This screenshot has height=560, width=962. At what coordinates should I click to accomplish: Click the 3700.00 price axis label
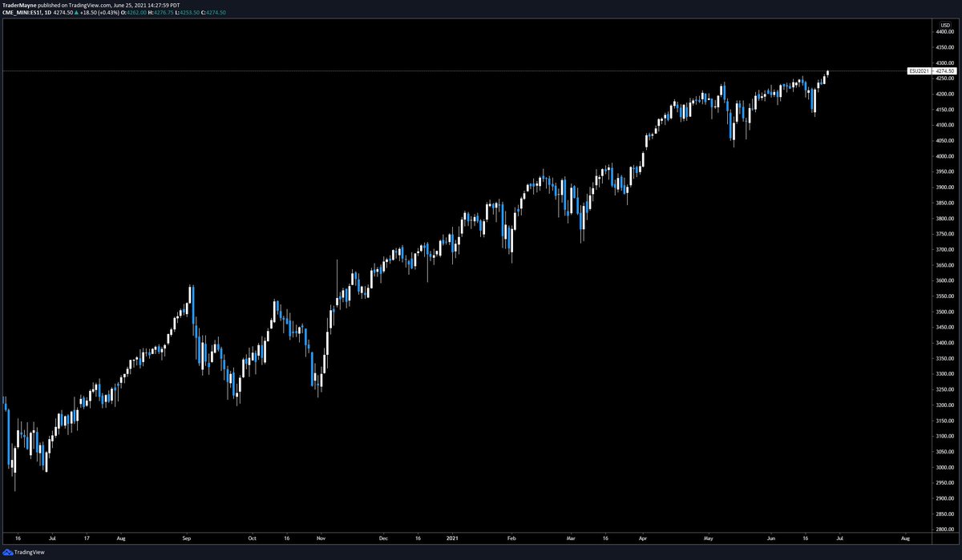pos(944,249)
